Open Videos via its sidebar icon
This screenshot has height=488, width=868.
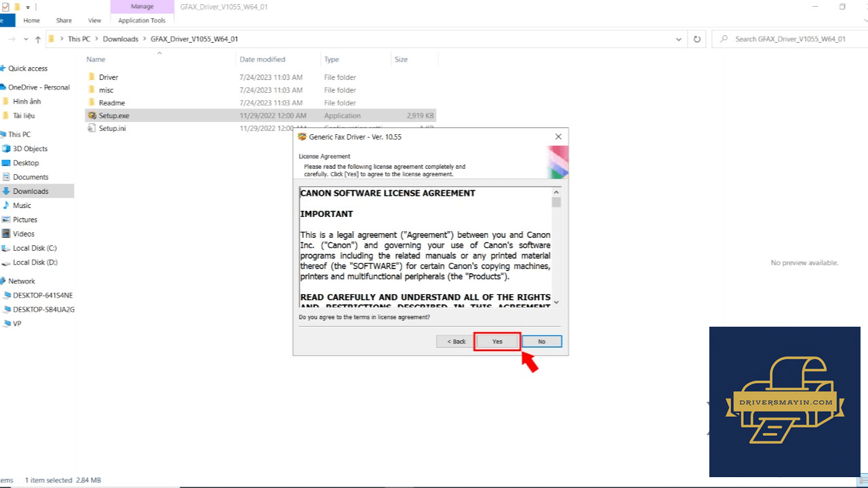click(6, 234)
